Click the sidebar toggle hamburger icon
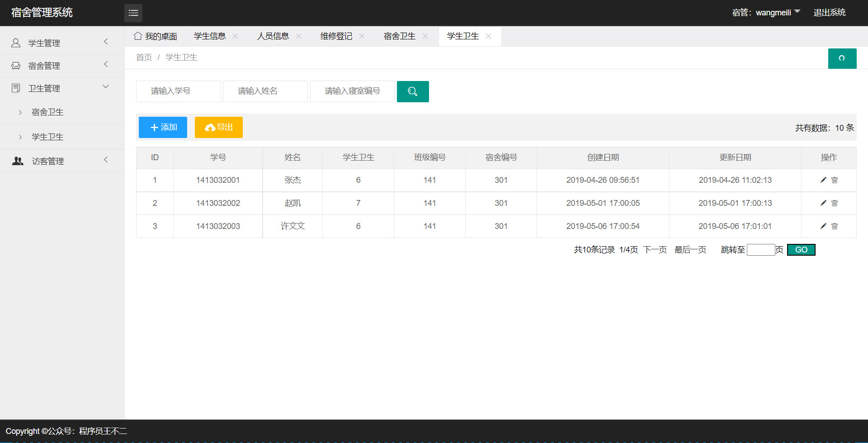This screenshot has width=868, height=443. tap(133, 13)
